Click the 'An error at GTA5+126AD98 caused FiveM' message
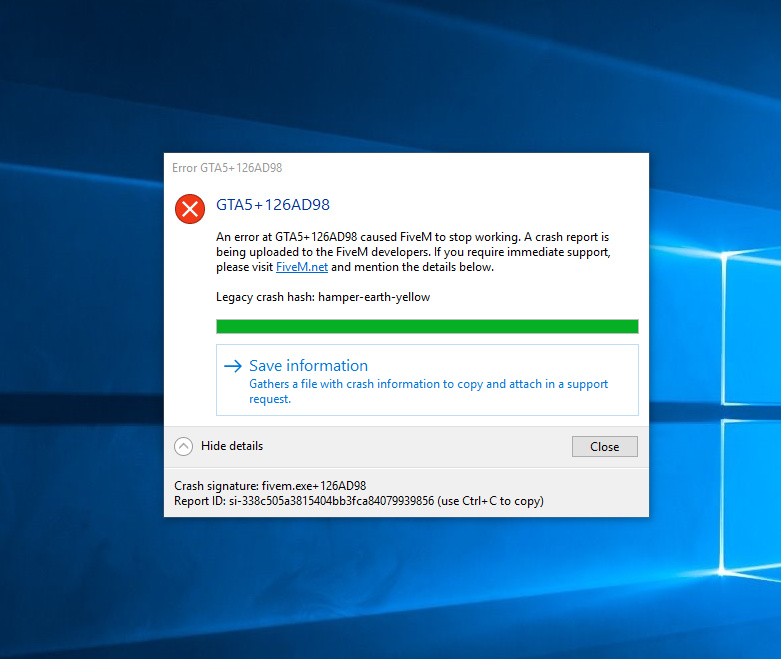 [413, 252]
